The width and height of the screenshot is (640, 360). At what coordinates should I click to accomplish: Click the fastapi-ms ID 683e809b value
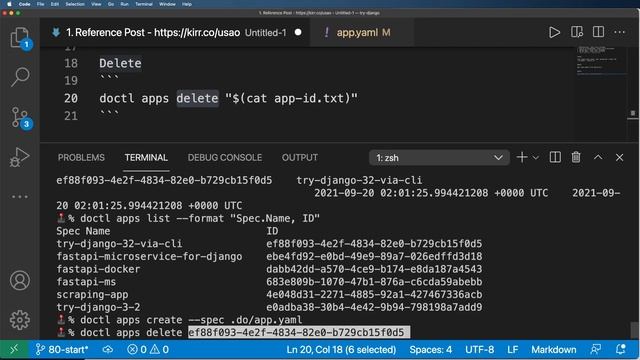pos(374,282)
